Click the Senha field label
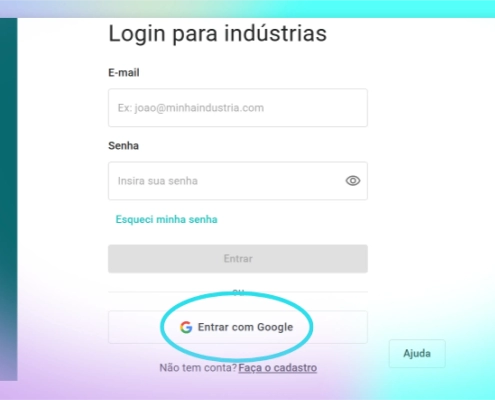 pyautogui.click(x=123, y=146)
